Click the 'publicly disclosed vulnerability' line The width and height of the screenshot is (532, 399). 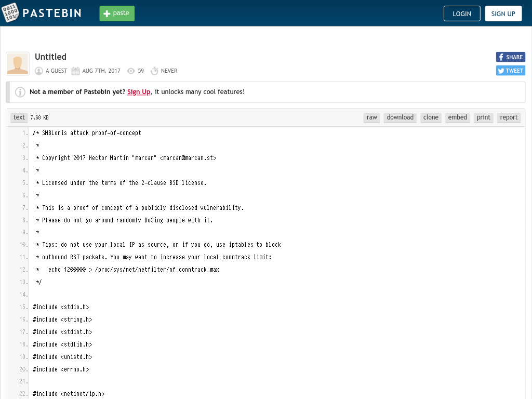pyautogui.click(x=140, y=208)
